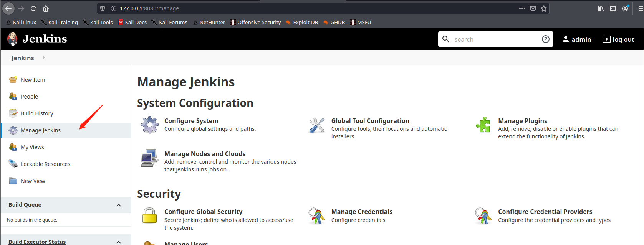This screenshot has width=644, height=245.
Task: Collapse the Build Executor Status panel
Action: (119, 242)
